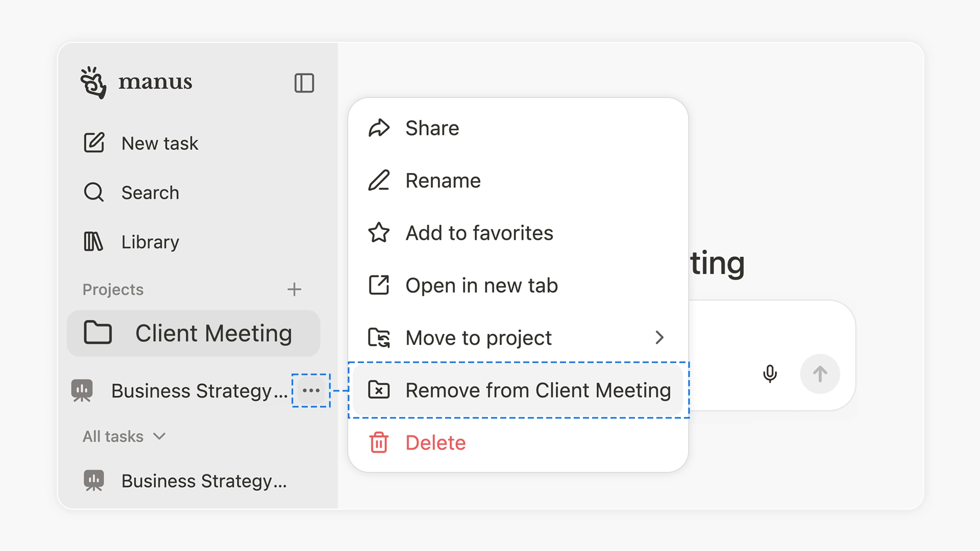This screenshot has height=551, width=980.
Task: Collapse the sidebar with the panel toggle
Action: point(304,83)
